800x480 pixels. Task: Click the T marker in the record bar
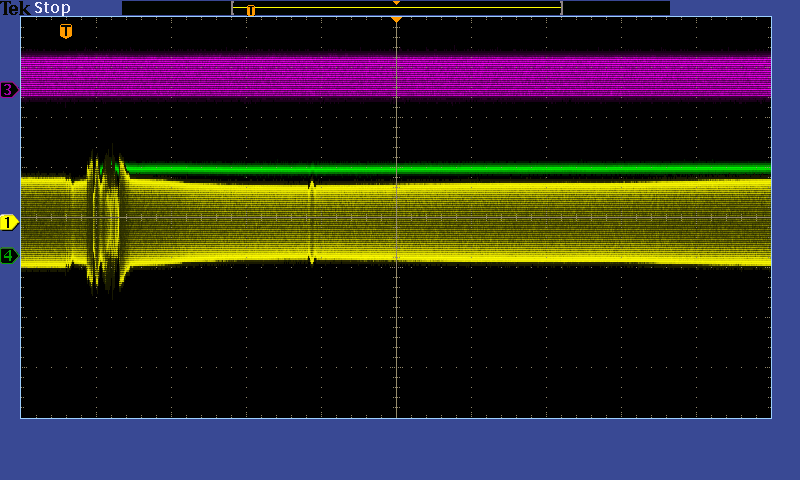[x=251, y=10]
